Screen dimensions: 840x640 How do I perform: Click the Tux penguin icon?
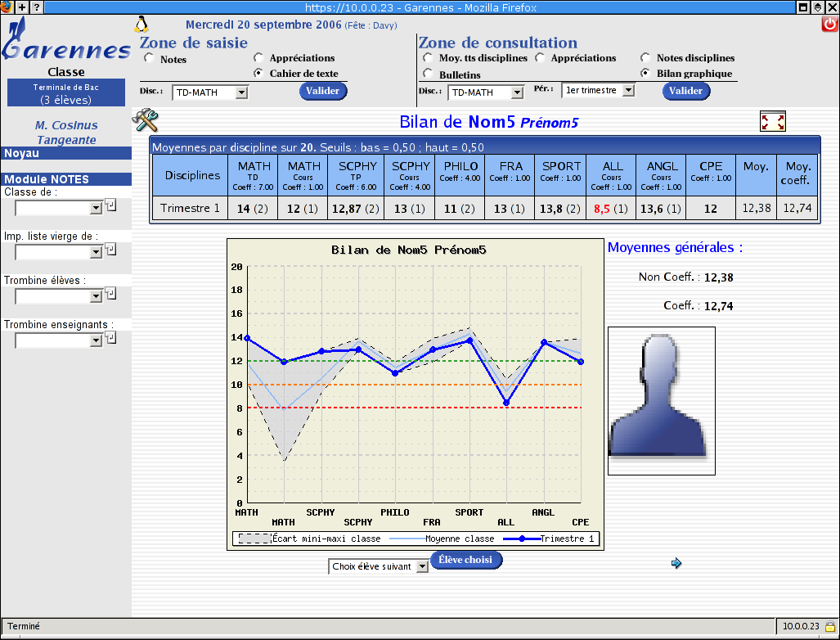pyautogui.click(x=141, y=24)
